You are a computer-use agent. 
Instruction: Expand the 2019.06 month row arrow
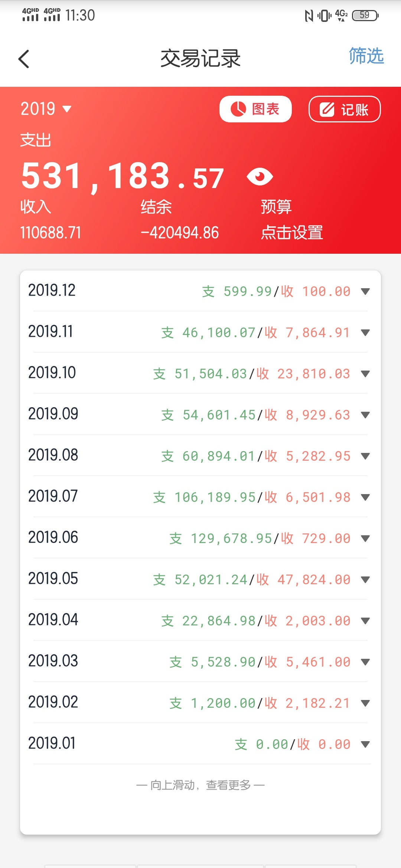coord(365,539)
